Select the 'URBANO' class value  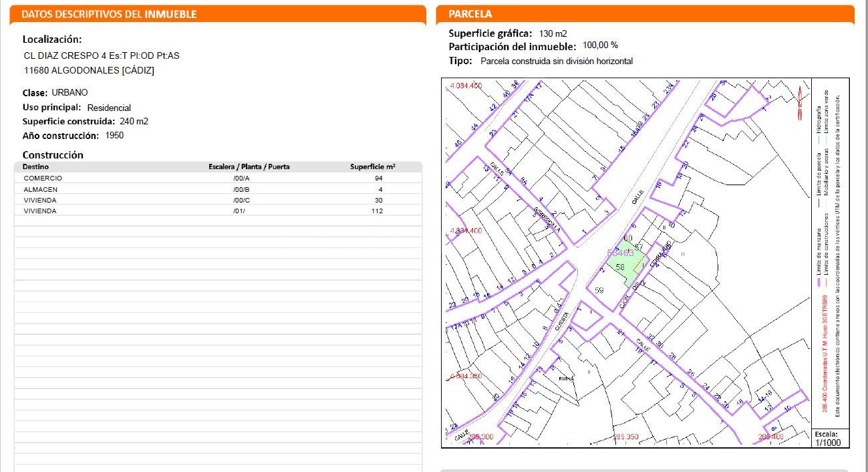coord(69,92)
